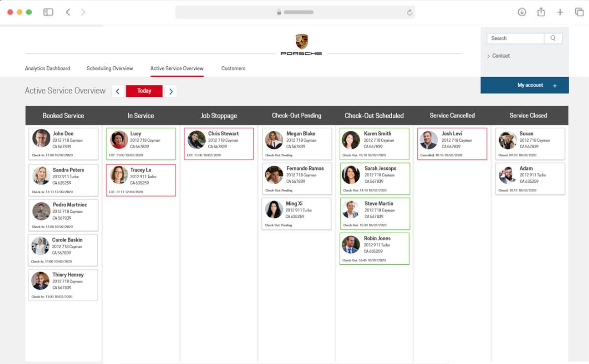Open John Doe's booked service card

[x=63, y=144]
